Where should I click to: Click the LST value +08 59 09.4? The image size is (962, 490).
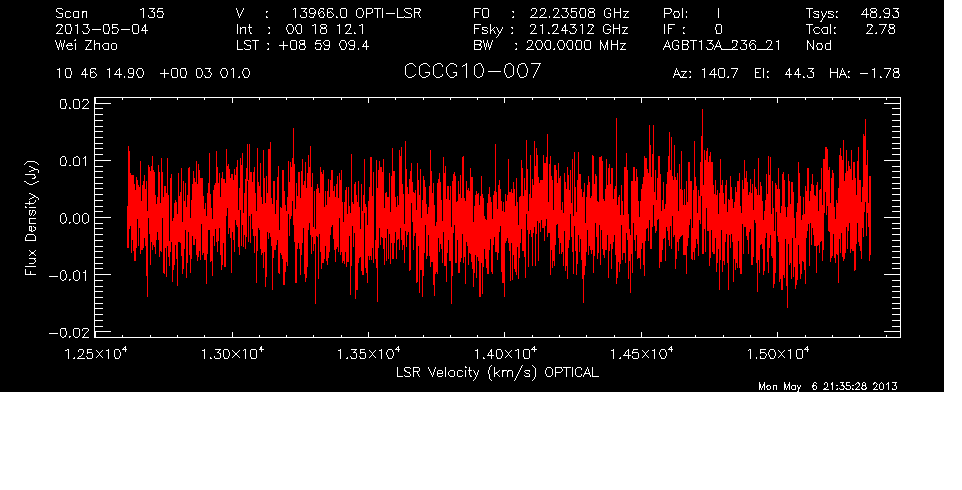pos(324,45)
